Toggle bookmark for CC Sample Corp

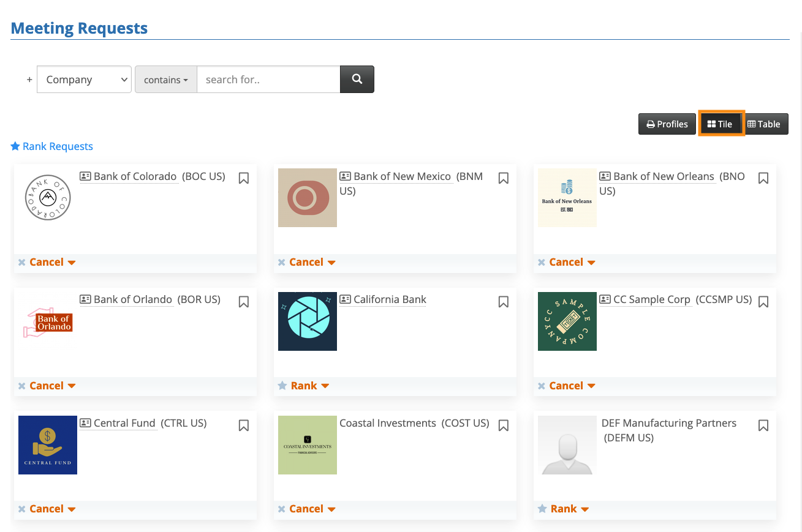coord(763,302)
